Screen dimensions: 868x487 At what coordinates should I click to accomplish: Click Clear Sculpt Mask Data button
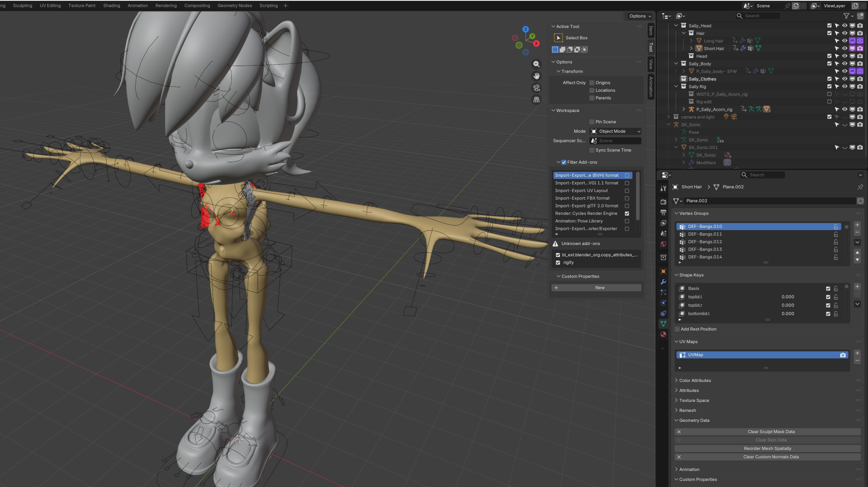tap(768, 432)
